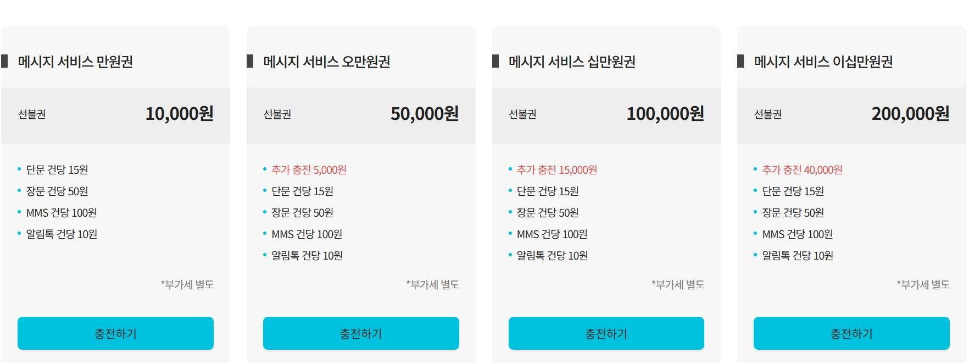This screenshot has height=363, width=980.
Task: Click dark marker icon beside 만원권 title
Action: coord(4,61)
